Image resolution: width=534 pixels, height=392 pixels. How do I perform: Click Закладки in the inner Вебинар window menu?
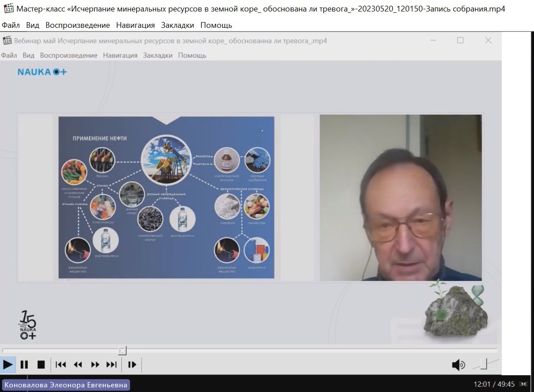158,55
